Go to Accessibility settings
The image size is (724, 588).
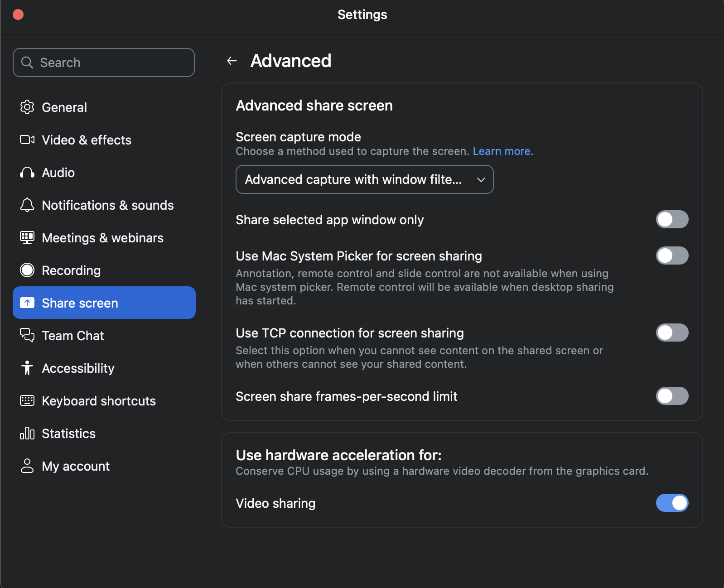tap(104, 368)
